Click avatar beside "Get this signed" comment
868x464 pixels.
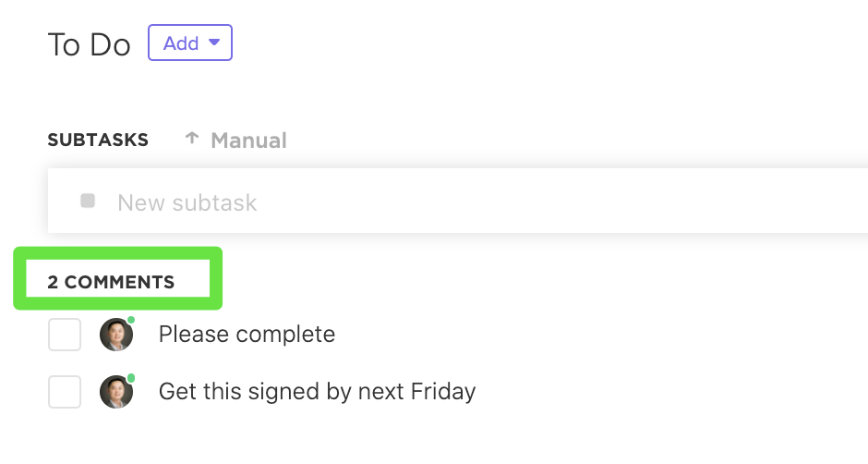[x=116, y=393]
